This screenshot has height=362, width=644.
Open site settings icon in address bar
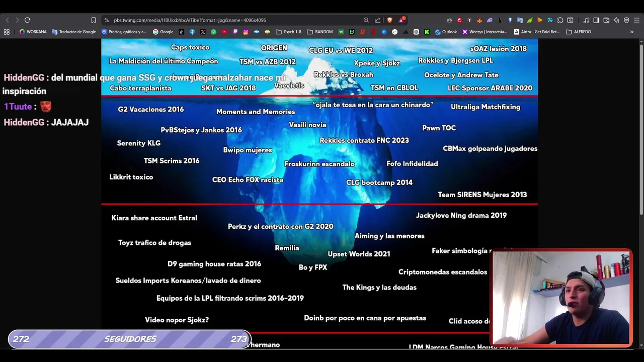point(106,20)
